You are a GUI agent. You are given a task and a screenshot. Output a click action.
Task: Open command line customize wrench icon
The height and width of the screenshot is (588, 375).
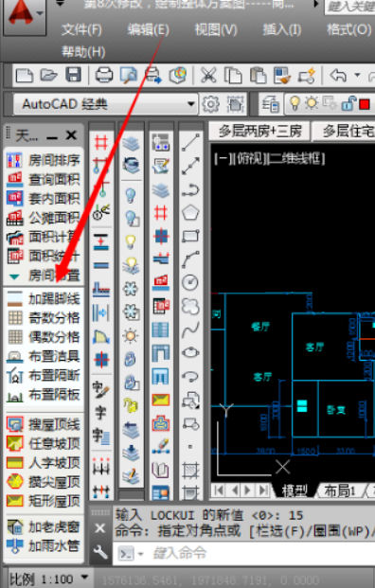pyautogui.click(x=100, y=552)
